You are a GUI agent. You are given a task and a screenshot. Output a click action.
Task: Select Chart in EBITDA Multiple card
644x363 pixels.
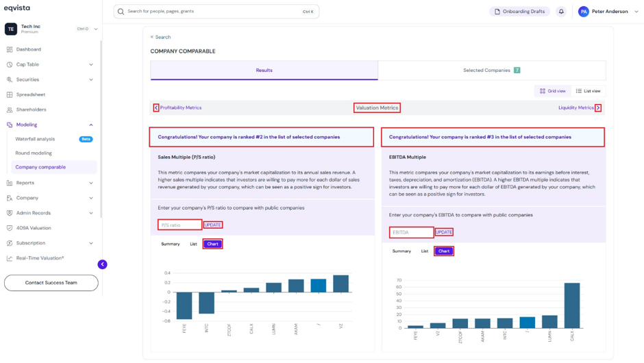(444, 251)
